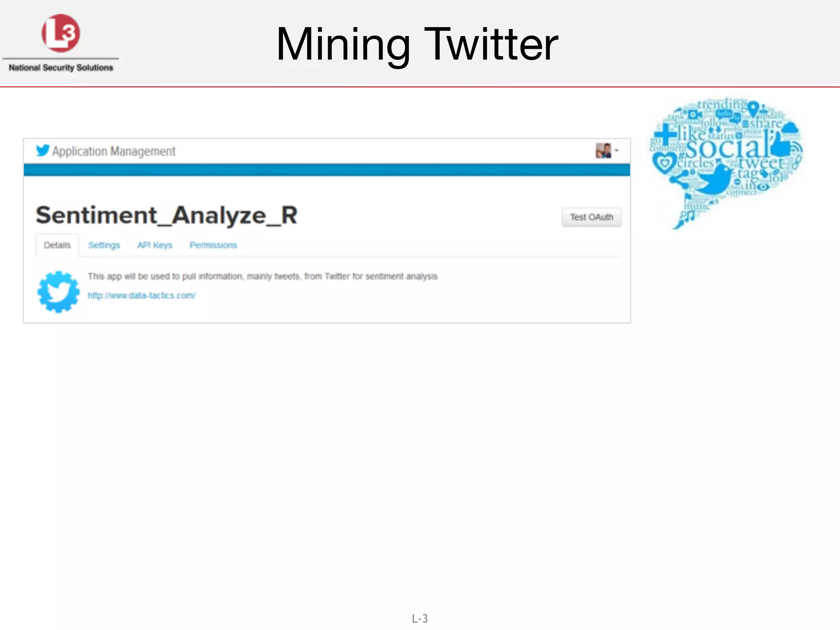This screenshot has width=840, height=630.
Task: Switch to the Settings tab
Action: pyautogui.click(x=104, y=245)
